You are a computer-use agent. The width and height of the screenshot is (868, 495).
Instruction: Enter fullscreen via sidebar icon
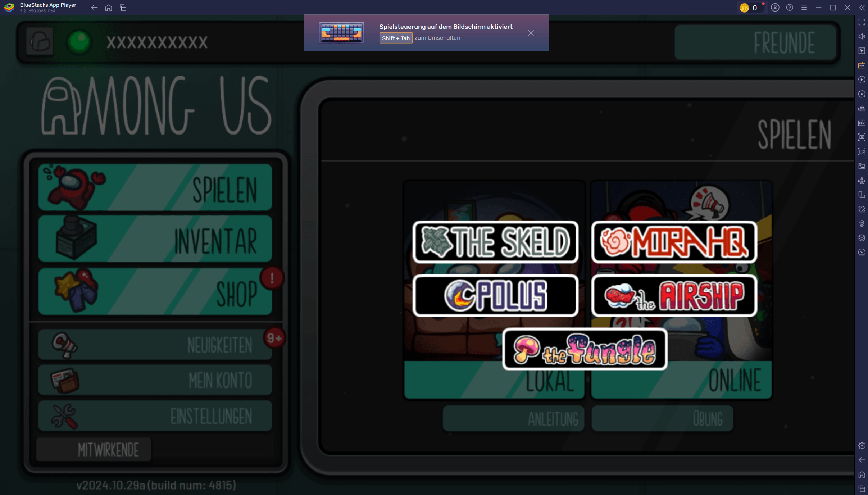[x=862, y=22]
